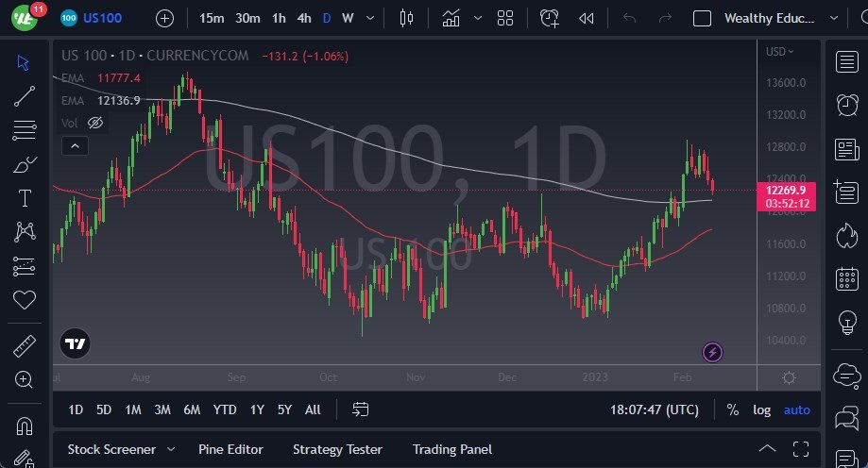
Task: Expand the Stock Screener dropdown arrow
Action: pos(171,449)
